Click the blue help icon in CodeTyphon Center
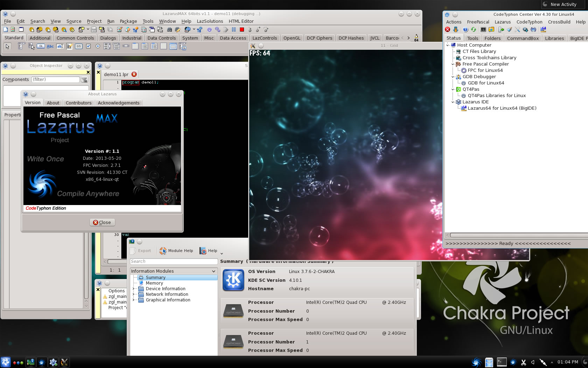This screenshot has height=368, width=588. click(465, 29)
